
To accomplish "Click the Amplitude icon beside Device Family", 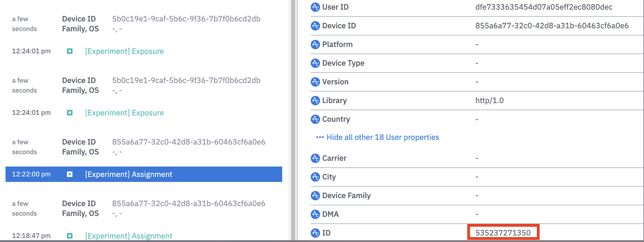I will coord(315,196).
